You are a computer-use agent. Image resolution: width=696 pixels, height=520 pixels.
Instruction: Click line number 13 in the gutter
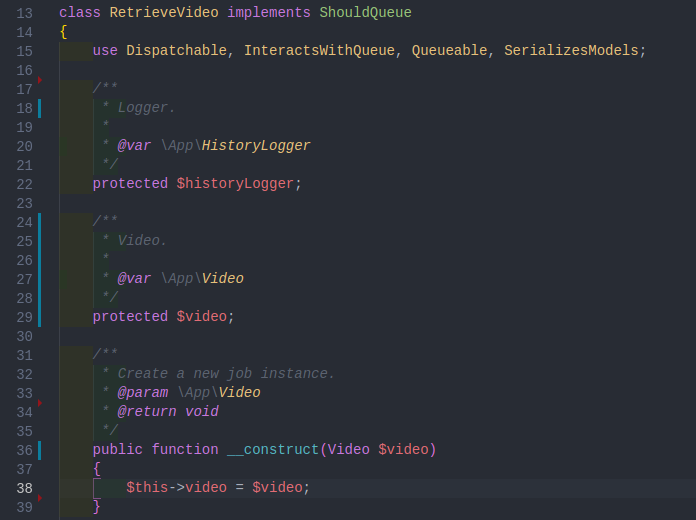point(24,13)
